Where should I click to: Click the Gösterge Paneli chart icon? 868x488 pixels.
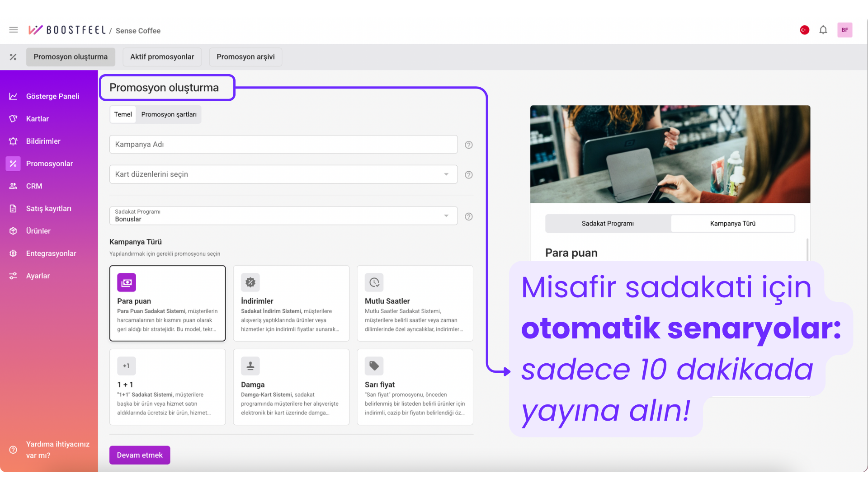13,96
